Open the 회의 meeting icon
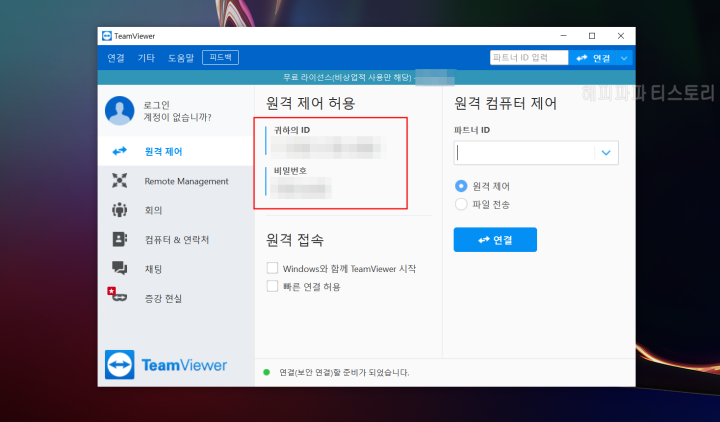The height and width of the screenshot is (422, 720). [119, 210]
